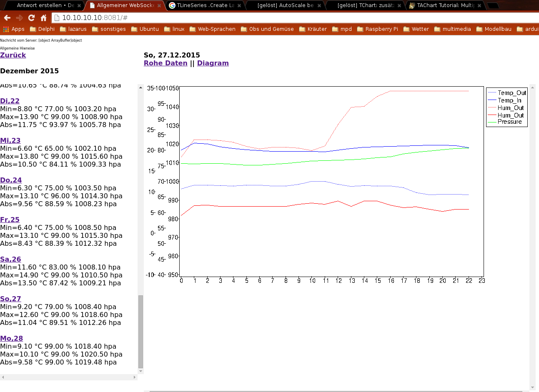The width and height of the screenshot is (539, 392).
Task: Open the Diagram link
Action: click(x=213, y=63)
